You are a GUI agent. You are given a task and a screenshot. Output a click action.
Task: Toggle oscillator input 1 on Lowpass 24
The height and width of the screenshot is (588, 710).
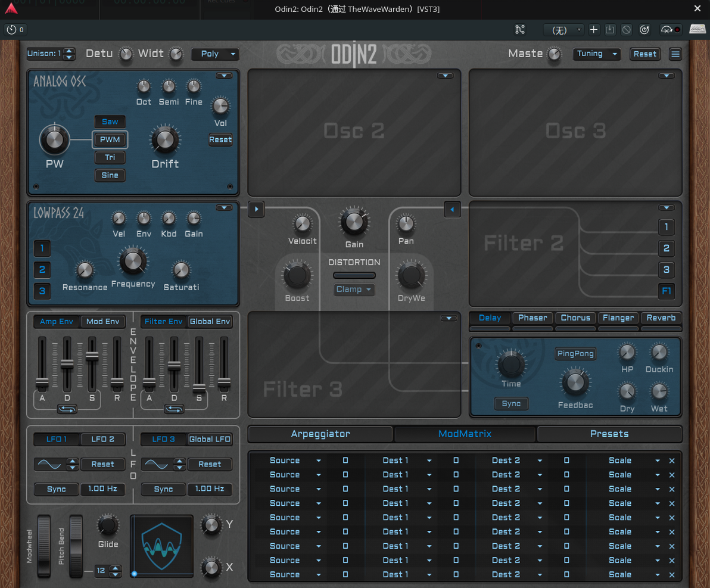point(42,248)
